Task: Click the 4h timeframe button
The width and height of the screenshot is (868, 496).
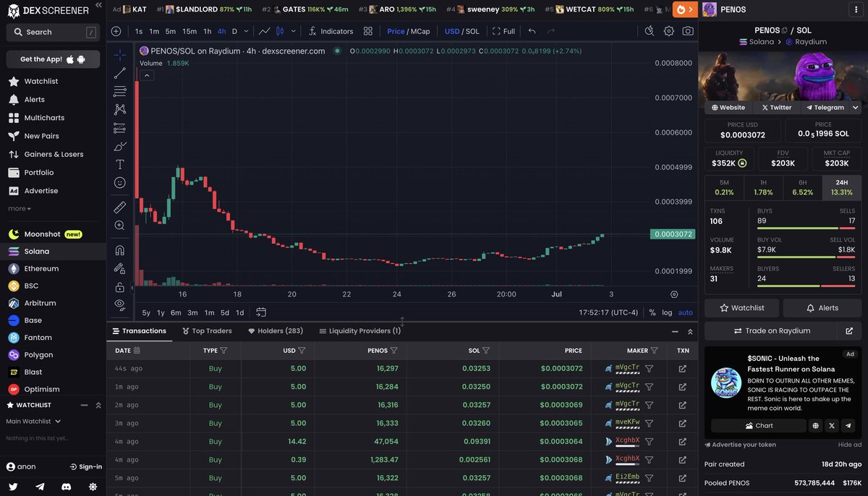Action: pos(222,31)
